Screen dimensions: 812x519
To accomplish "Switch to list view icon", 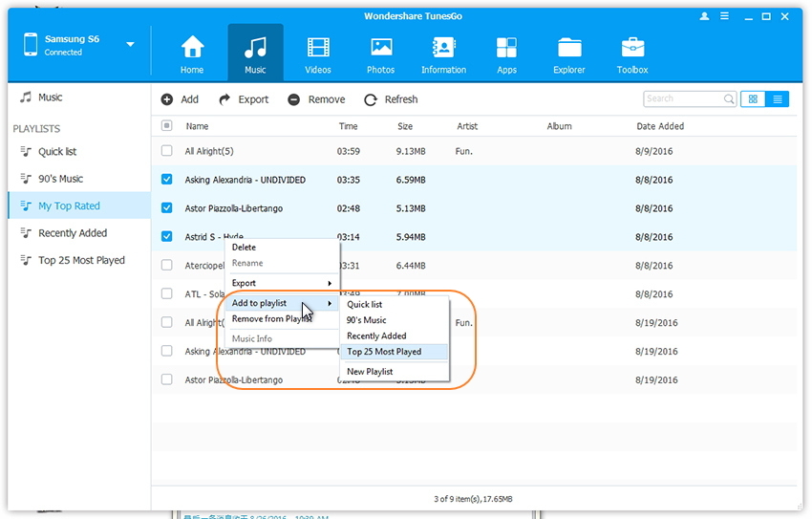I will click(778, 99).
